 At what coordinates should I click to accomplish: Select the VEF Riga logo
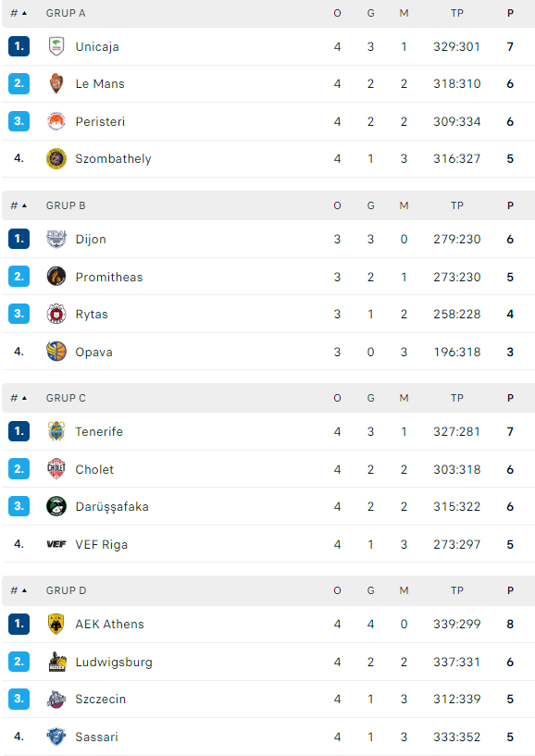[56, 544]
